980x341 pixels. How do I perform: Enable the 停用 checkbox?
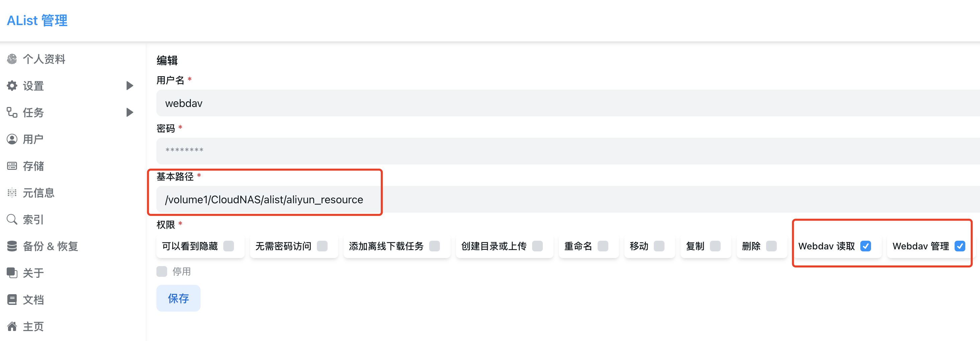pyautogui.click(x=162, y=271)
